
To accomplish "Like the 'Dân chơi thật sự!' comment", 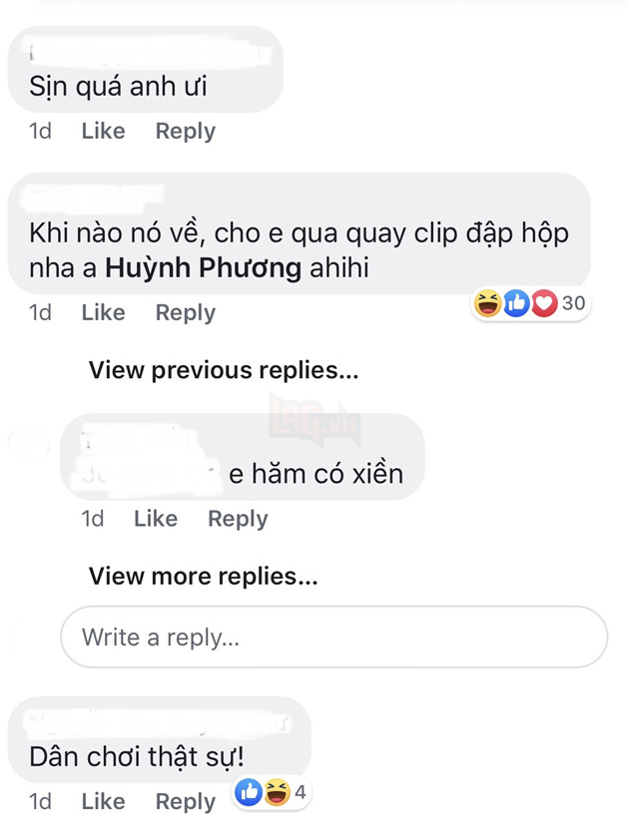I will point(103,801).
